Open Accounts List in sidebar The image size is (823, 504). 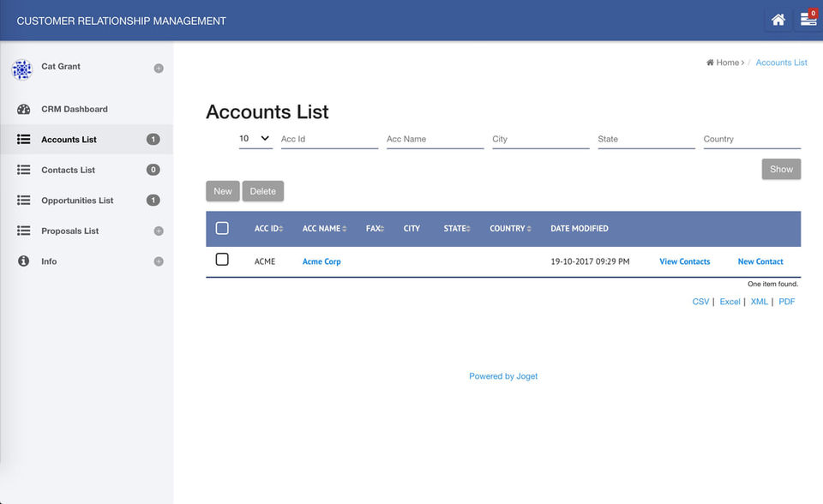87,139
